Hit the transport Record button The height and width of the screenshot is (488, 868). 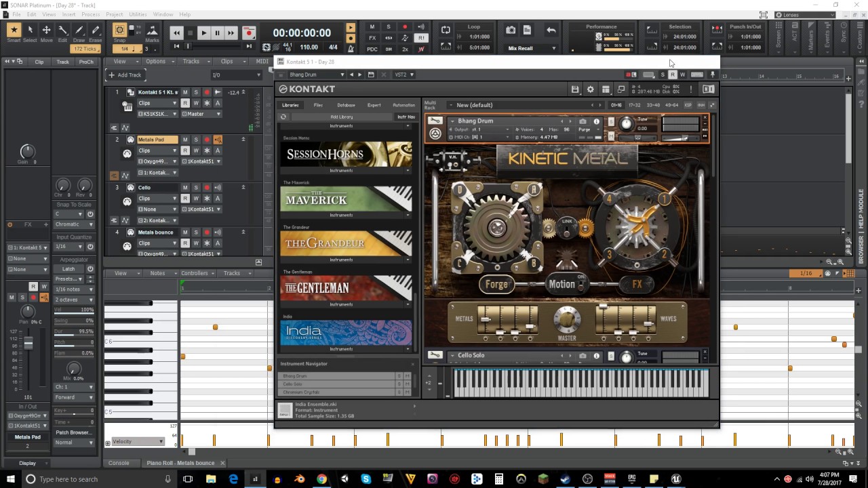tap(249, 33)
